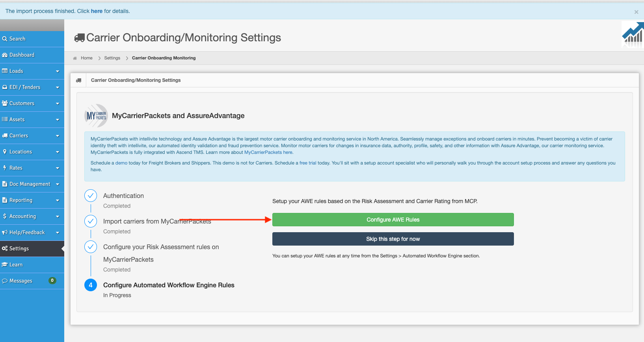This screenshot has width=644, height=342.
Task: Expand the Carriers menu arrow
Action: (58, 136)
